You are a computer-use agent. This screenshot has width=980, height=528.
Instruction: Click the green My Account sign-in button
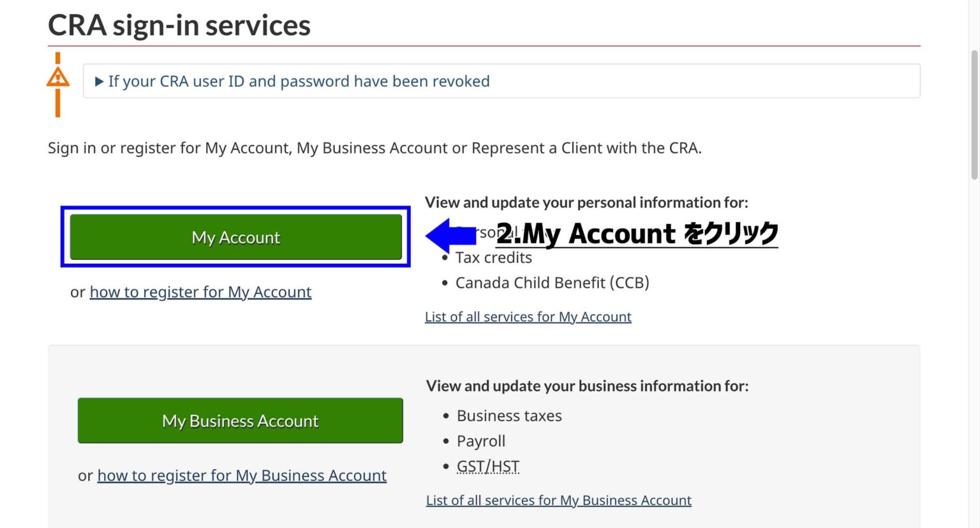[235, 237]
